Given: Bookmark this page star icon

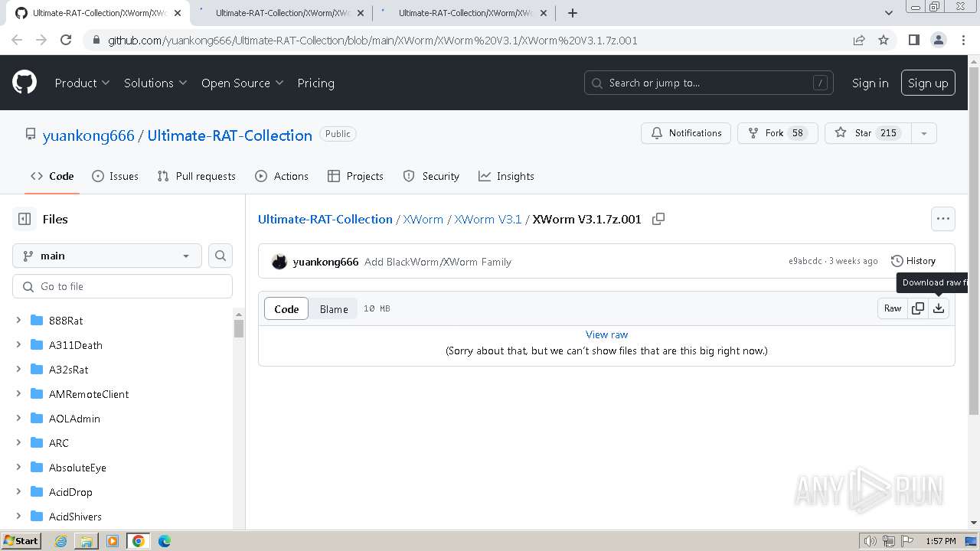Looking at the screenshot, I should coord(884,41).
